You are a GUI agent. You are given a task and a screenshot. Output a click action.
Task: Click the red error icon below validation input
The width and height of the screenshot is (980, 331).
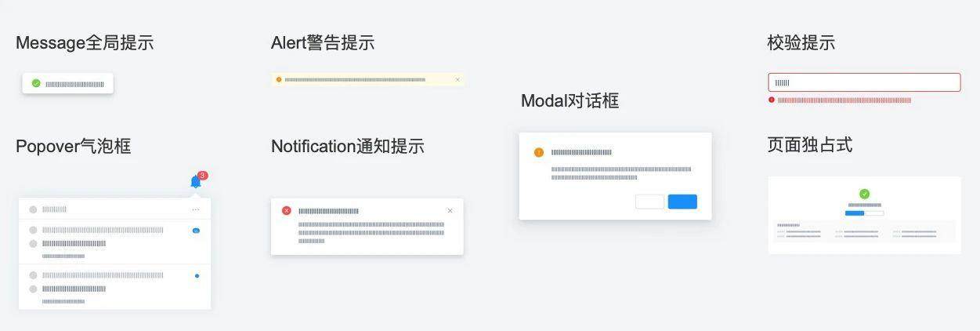(772, 100)
